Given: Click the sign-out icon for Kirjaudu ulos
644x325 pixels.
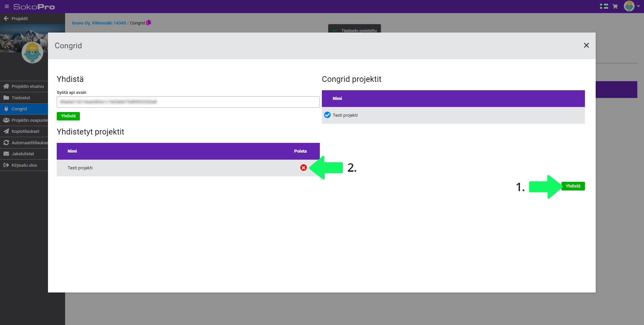Looking at the screenshot, I should [6, 165].
